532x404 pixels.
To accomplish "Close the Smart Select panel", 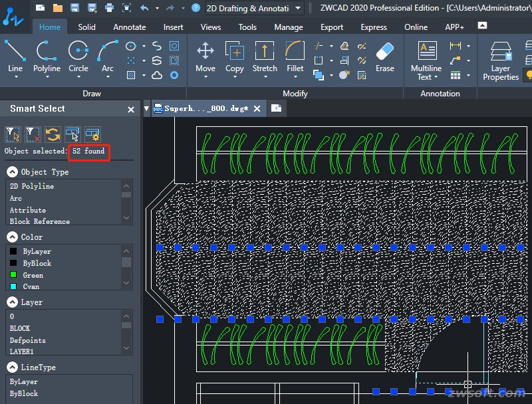I will (x=131, y=109).
